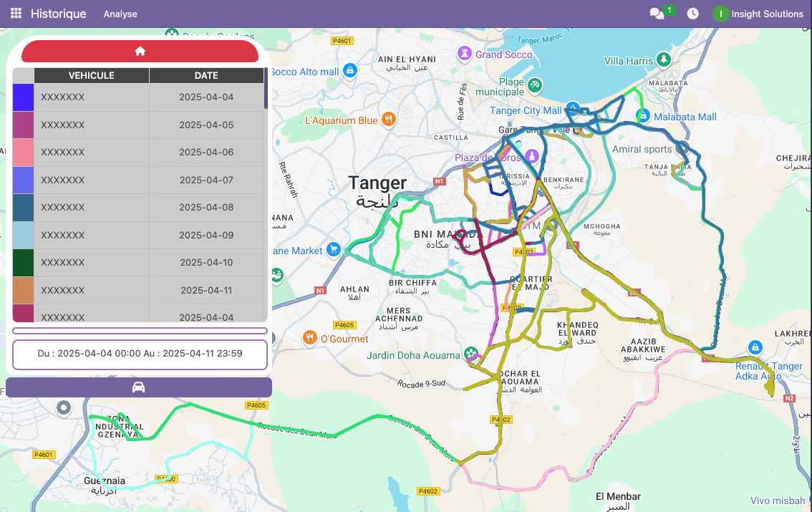This screenshot has width=812, height=512.
Task: Select date cell 2025-04-06
Action: (206, 153)
